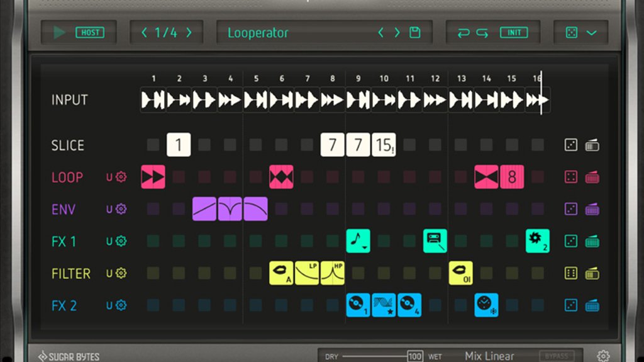Screen dimensions: 644x362
Task: Select LOOP step 1 fast-forward cell
Action: point(153,177)
